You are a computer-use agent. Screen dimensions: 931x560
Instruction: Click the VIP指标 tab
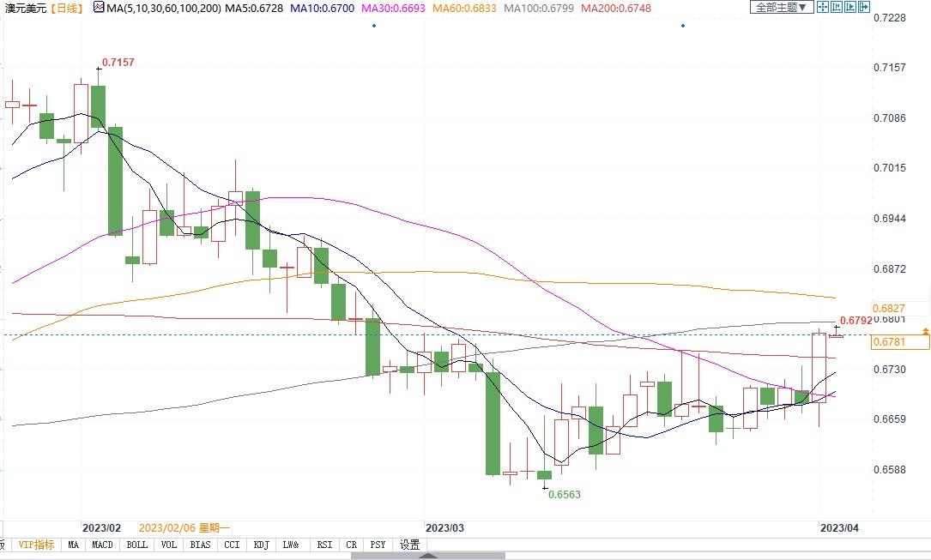coord(37,545)
